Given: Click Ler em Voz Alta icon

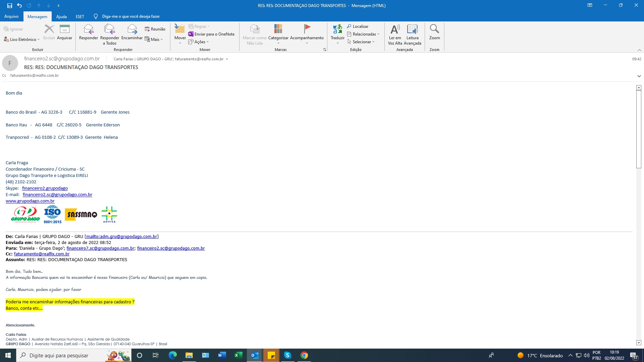Looking at the screenshot, I should [395, 30].
